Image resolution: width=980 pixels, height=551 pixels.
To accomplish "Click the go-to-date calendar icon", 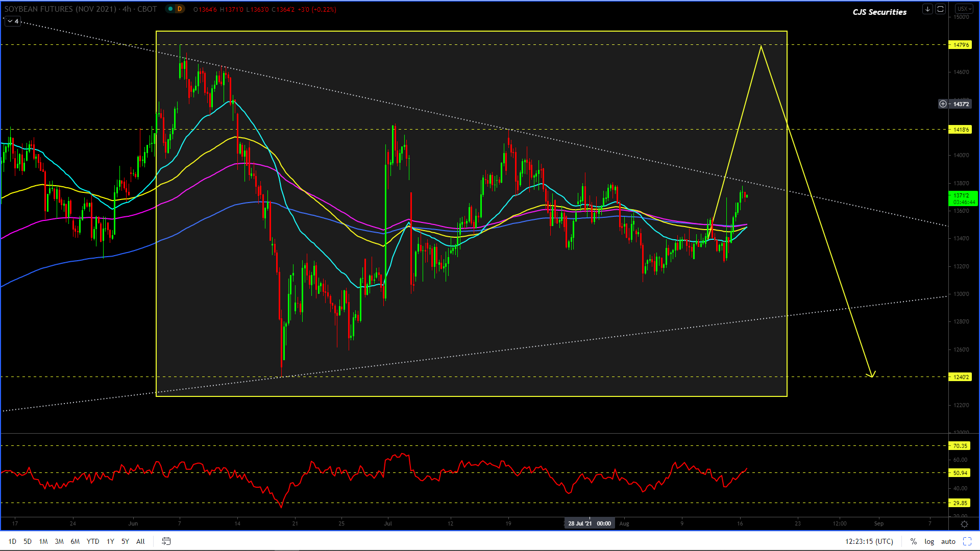I will point(166,541).
